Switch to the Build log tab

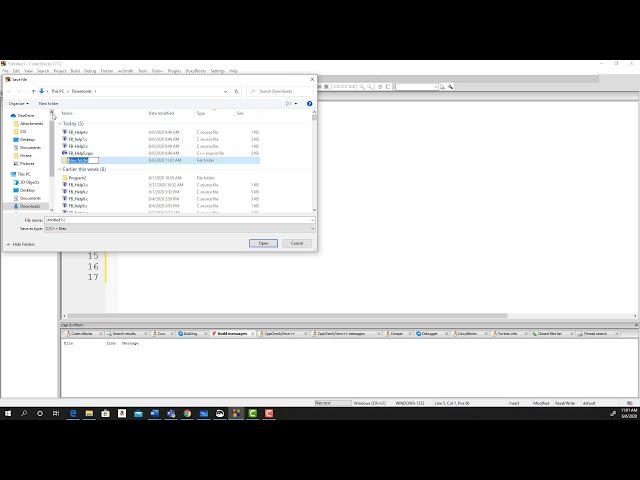[x=188, y=334]
